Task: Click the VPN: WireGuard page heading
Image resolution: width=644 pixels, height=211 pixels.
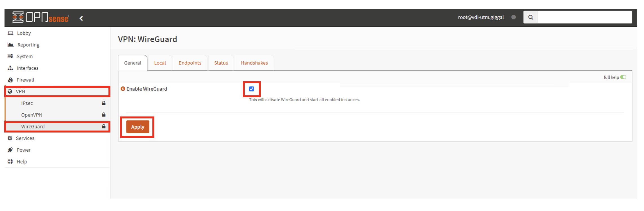Action: click(148, 39)
